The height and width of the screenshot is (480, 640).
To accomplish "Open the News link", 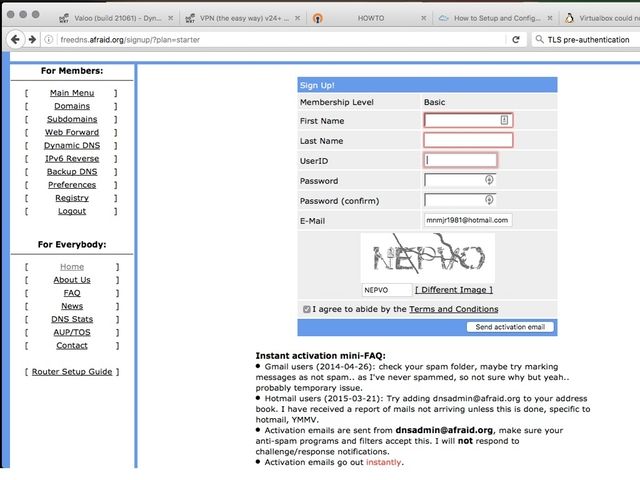I will pos(72,306).
